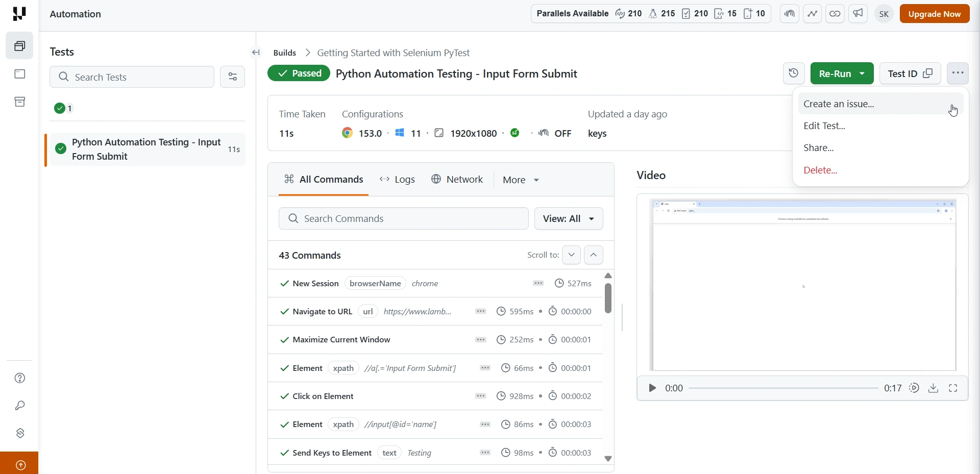
Task: Choose Delete menu entry
Action: point(881,170)
